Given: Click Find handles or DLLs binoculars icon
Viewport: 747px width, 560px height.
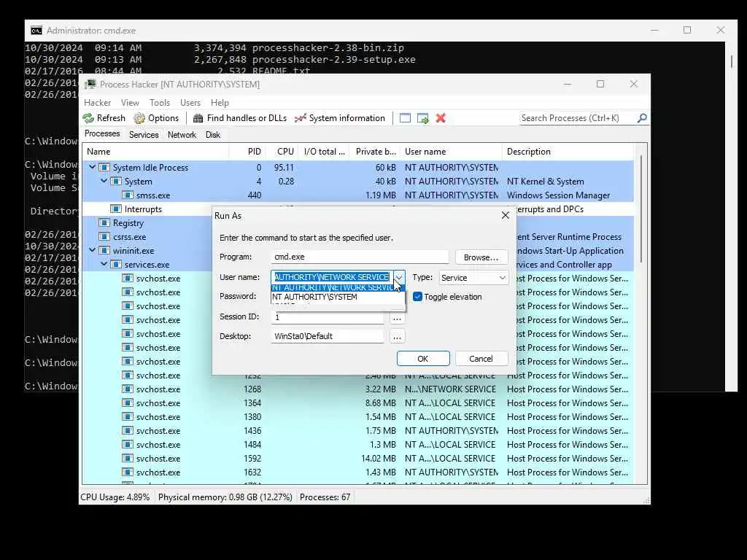Looking at the screenshot, I should tap(198, 118).
